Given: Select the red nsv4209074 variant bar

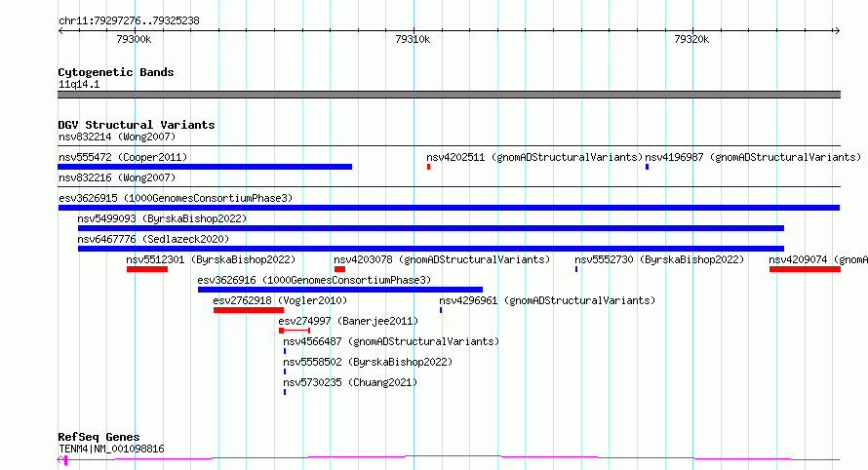Looking at the screenshot, I should click(x=805, y=269).
